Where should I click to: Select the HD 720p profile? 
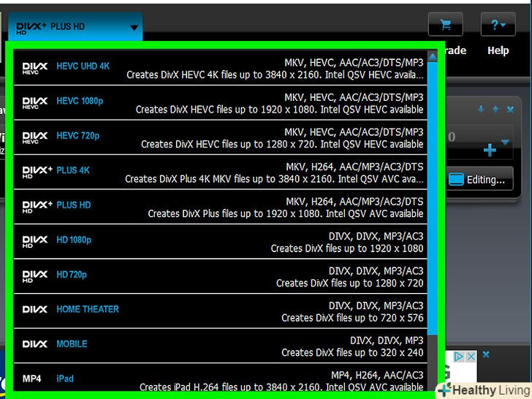(x=219, y=276)
